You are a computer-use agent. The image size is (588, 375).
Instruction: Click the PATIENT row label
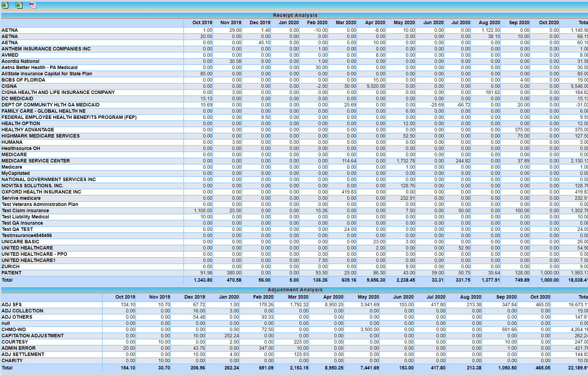coord(11,273)
